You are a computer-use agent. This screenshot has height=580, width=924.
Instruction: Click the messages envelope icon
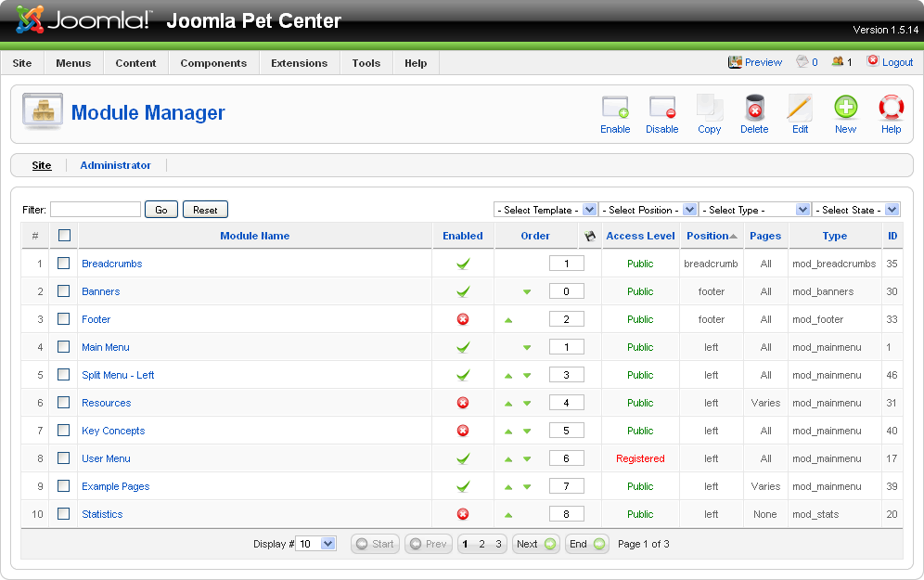click(802, 61)
